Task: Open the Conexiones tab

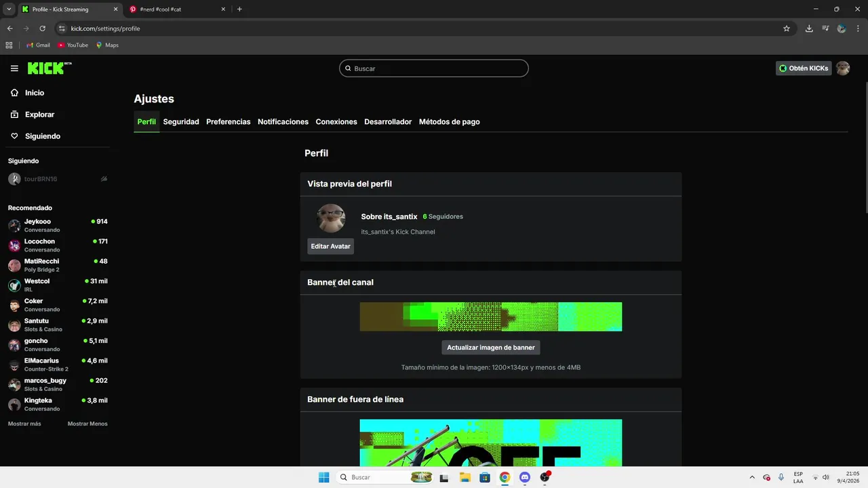Action: click(336, 122)
